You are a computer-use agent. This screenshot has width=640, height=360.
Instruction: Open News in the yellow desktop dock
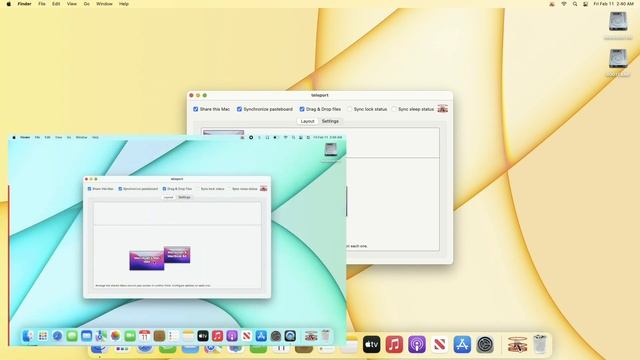click(440, 344)
